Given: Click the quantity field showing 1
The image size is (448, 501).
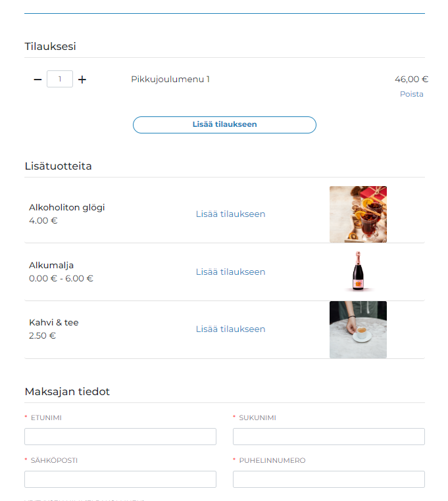Looking at the screenshot, I should pos(60,79).
